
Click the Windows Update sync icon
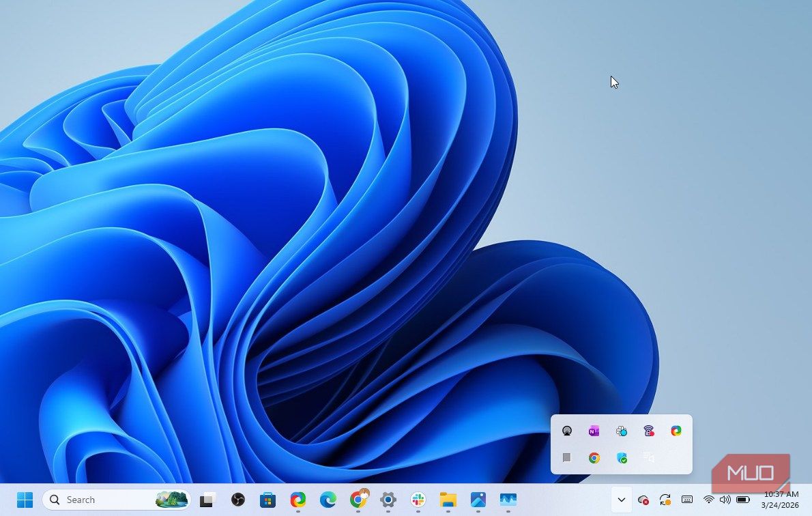pyautogui.click(x=665, y=500)
